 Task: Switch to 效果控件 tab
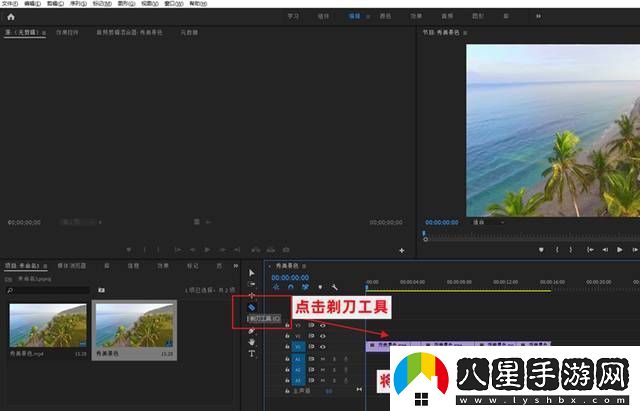point(67,32)
